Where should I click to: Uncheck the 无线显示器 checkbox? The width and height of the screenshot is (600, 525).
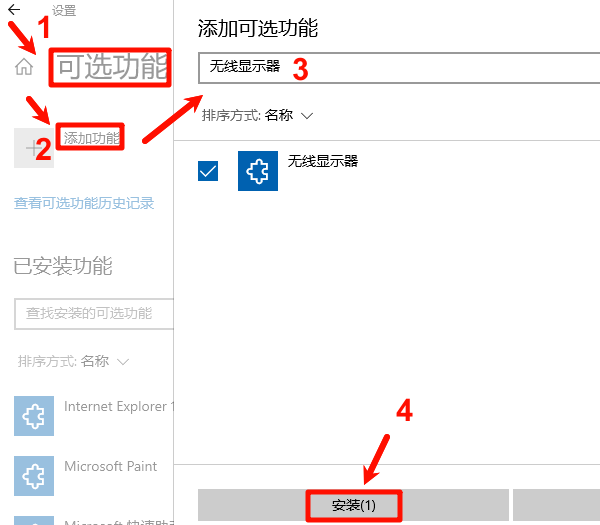pyautogui.click(x=208, y=171)
